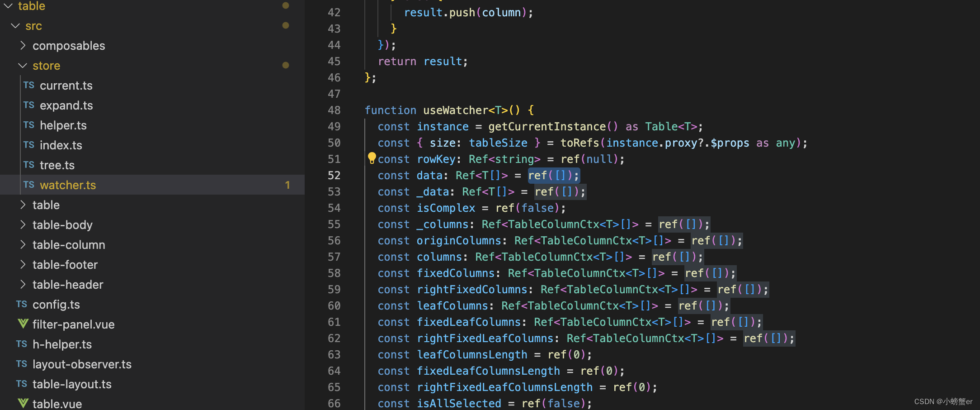
Task: Expand the table-body folder
Action: tap(23, 224)
